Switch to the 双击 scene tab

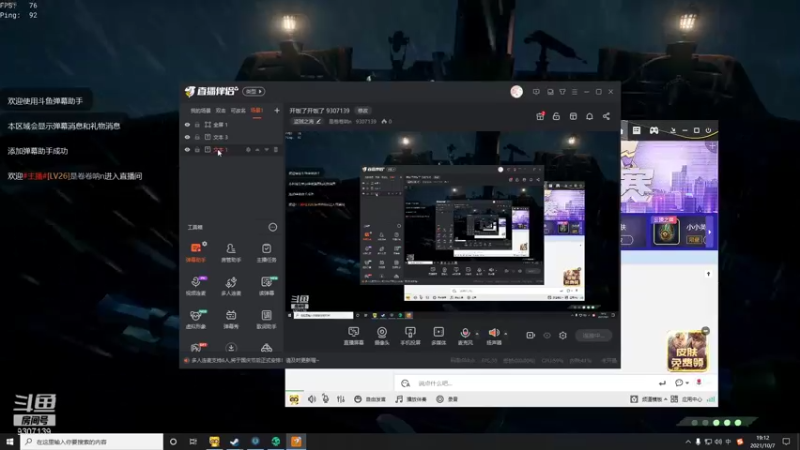coord(220,111)
